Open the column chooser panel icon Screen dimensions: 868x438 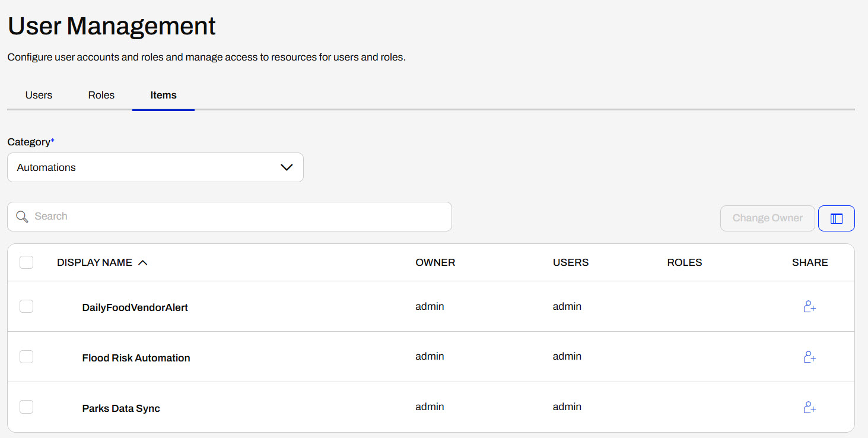pos(836,218)
